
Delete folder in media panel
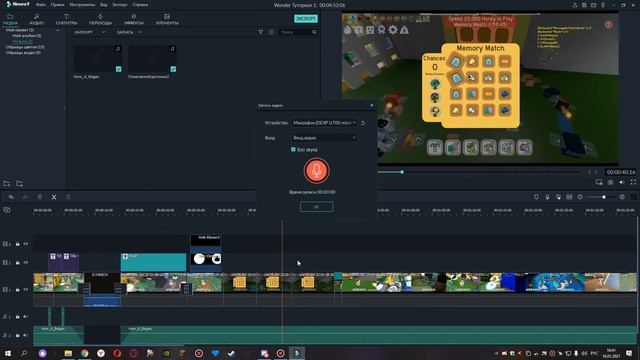19,184
